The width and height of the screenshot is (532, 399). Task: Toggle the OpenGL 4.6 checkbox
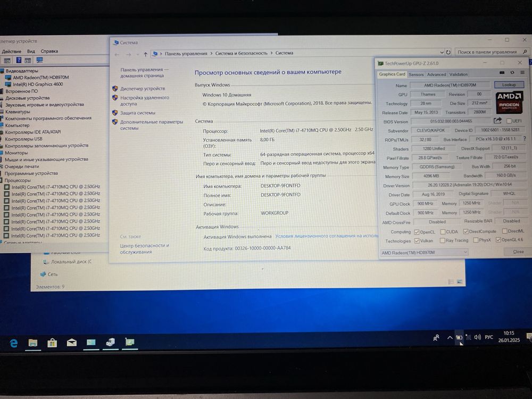pos(498,240)
